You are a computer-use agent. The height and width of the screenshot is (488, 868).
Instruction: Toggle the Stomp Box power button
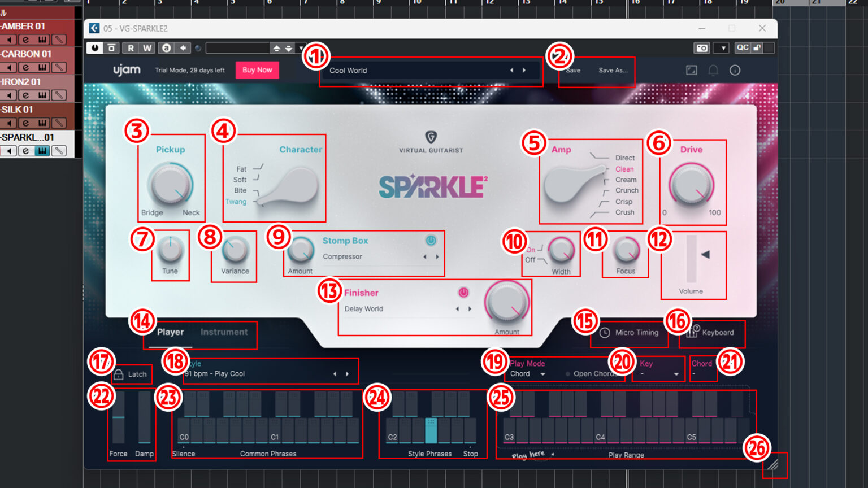(431, 240)
